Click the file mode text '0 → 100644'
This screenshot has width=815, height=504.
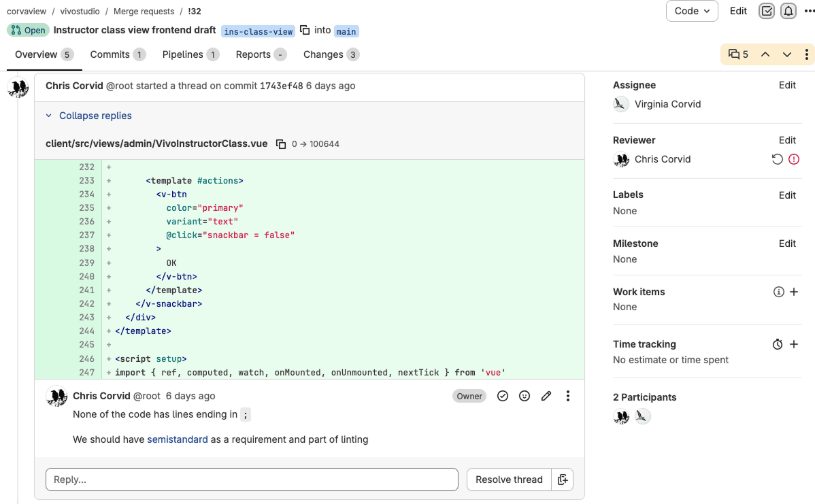click(x=316, y=144)
